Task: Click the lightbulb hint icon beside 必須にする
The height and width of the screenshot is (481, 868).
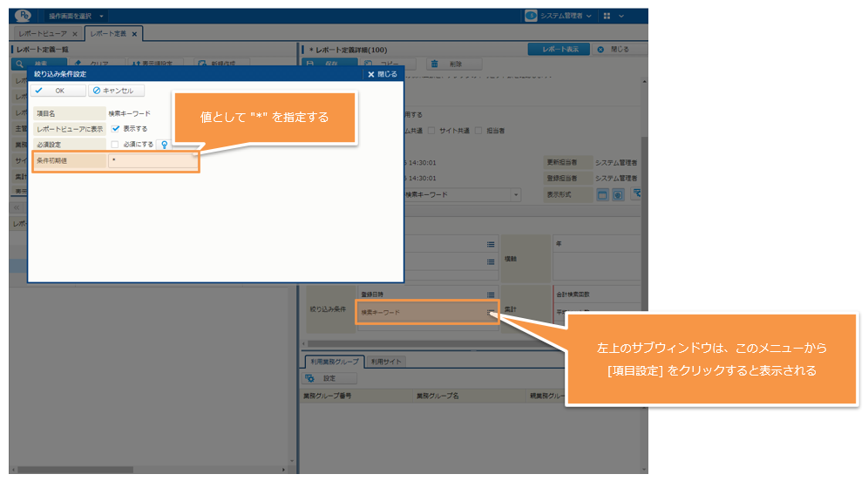Action: [x=164, y=145]
